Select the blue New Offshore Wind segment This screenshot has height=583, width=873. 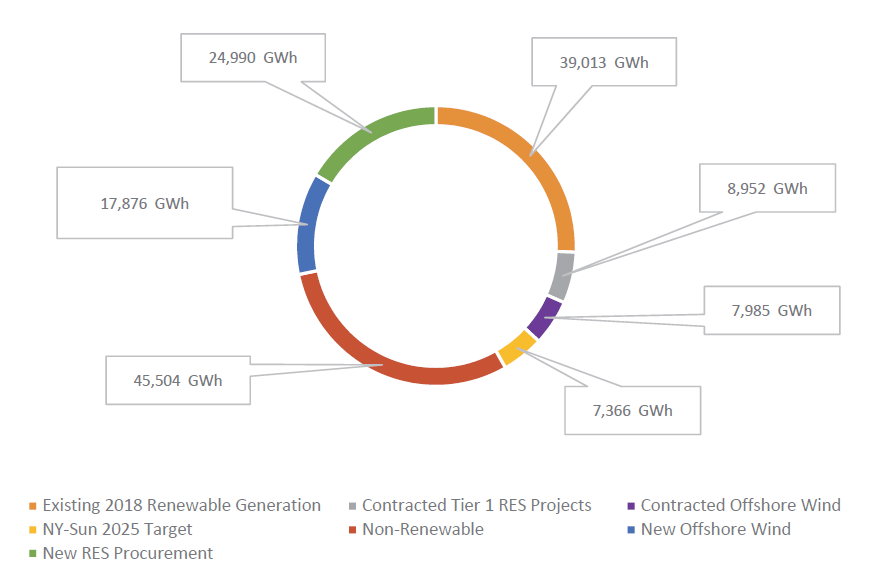(308, 225)
